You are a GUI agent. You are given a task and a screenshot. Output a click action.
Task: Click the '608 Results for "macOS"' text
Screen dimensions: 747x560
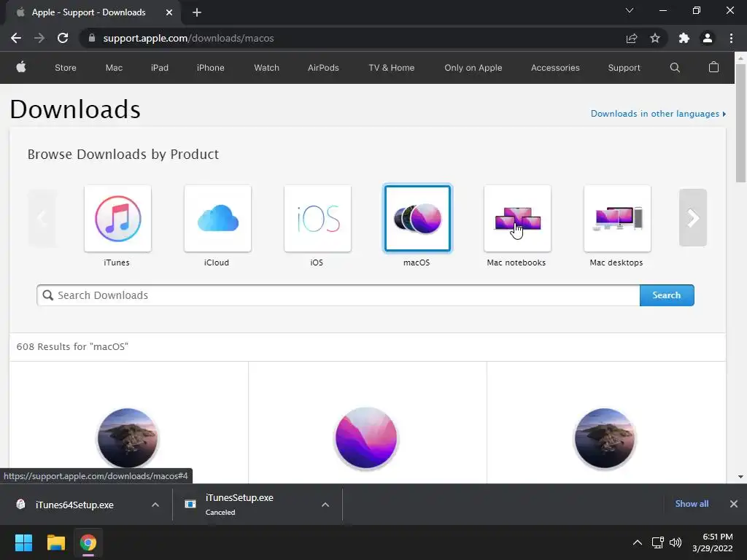coord(72,346)
